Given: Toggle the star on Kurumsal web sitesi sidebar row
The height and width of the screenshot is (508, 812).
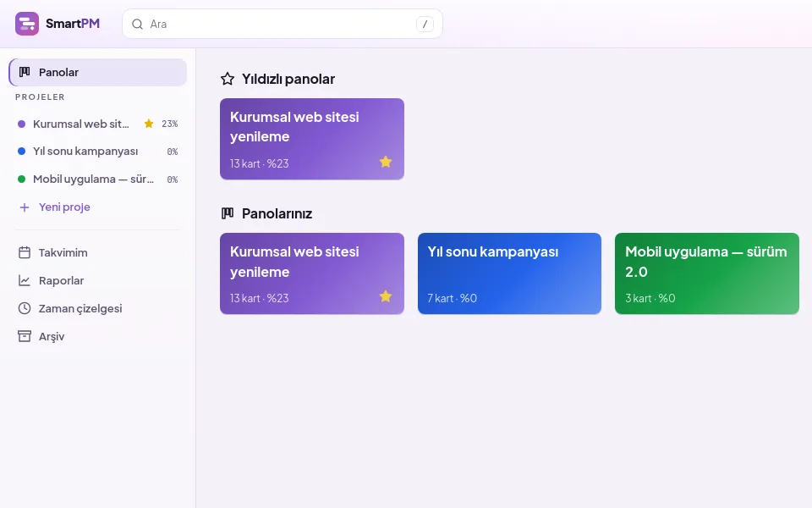Looking at the screenshot, I should 149,124.
